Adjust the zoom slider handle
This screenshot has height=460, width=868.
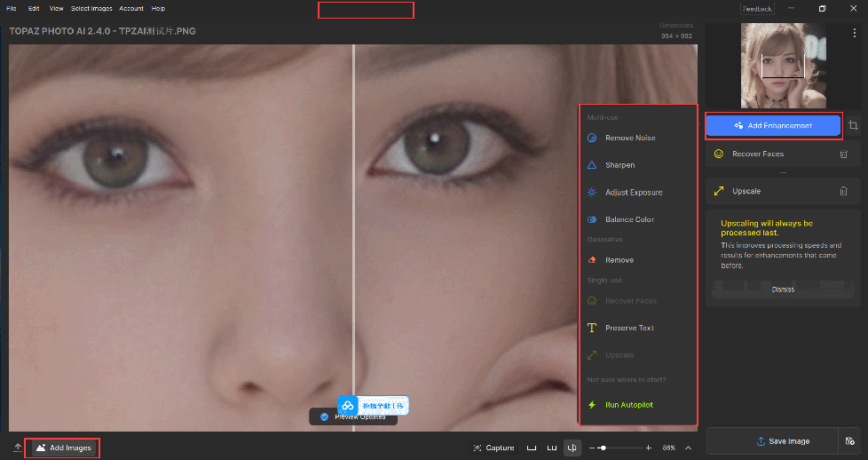click(x=604, y=448)
